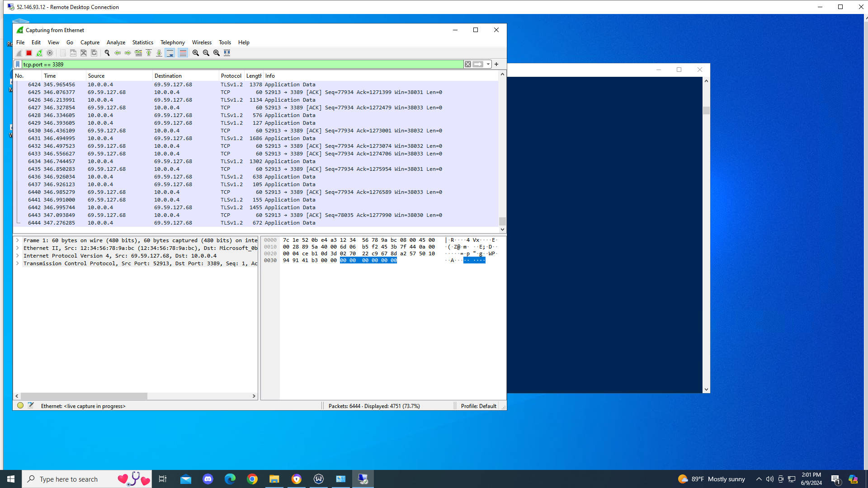Toggle packet colorization rules button
868x488 pixels.
tap(183, 53)
